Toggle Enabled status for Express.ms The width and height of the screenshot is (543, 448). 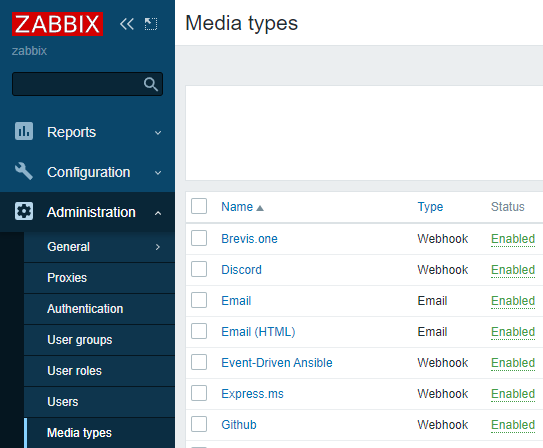(513, 394)
